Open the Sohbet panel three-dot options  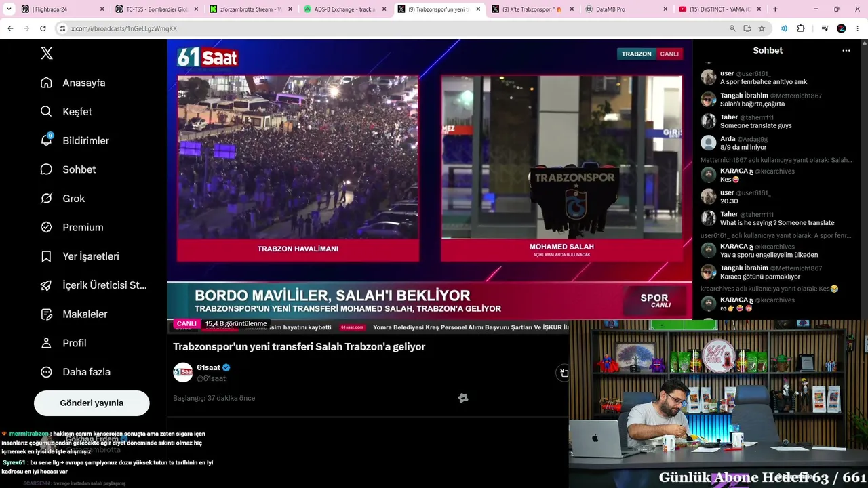(846, 51)
